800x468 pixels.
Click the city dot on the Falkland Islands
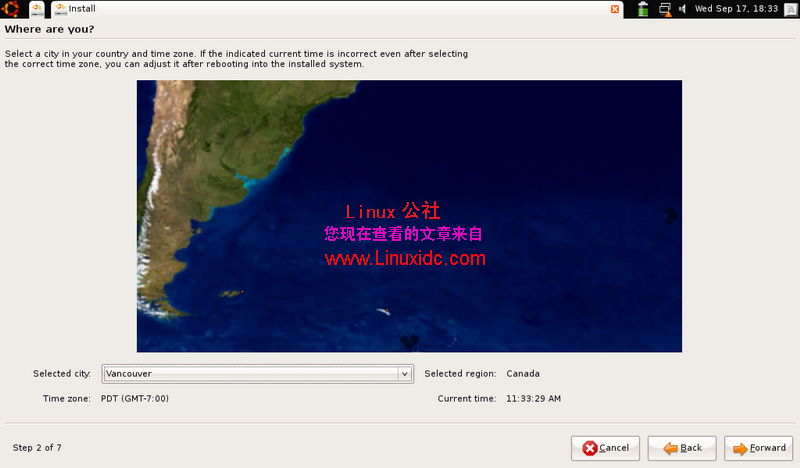tap(242, 291)
